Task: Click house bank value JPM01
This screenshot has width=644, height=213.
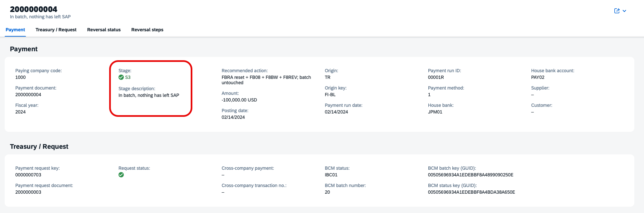Action: pyautogui.click(x=435, y=112)
